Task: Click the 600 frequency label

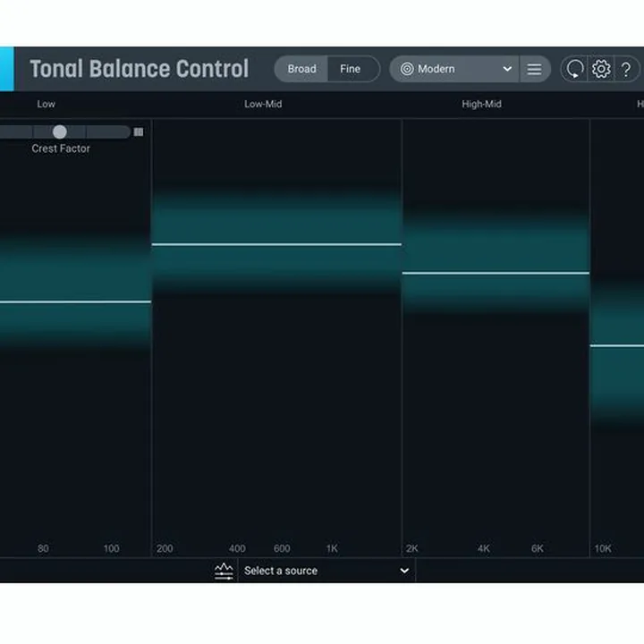Action: [282, 548]
